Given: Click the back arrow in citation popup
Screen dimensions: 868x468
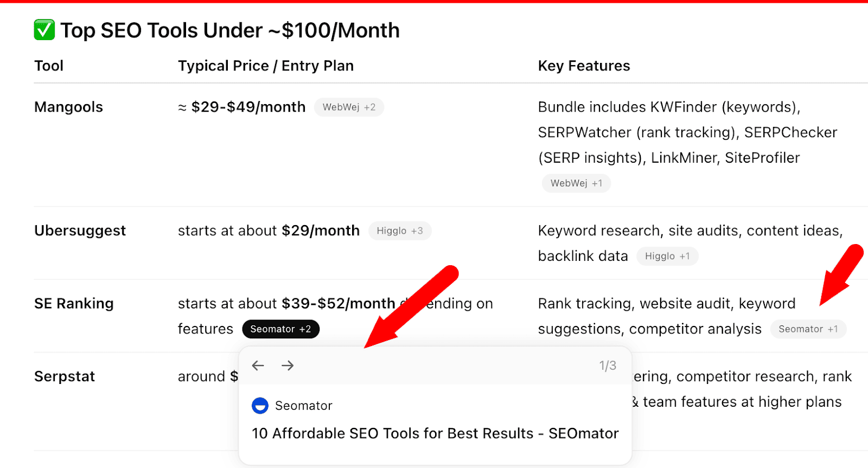Looking at the screenshot, I should (258, 366).
